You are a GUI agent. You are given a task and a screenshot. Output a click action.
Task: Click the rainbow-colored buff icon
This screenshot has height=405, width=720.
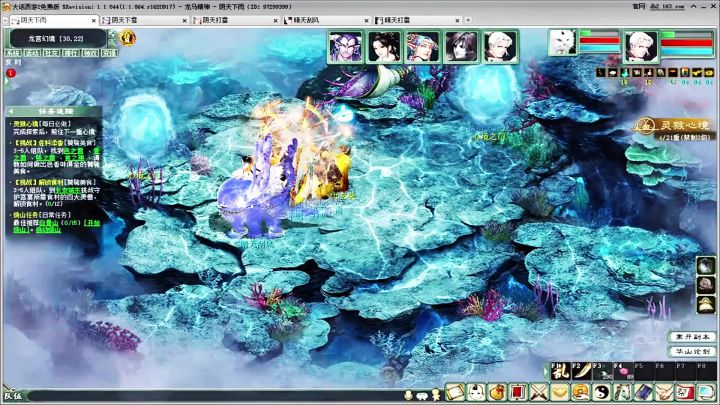coord(685,73)
